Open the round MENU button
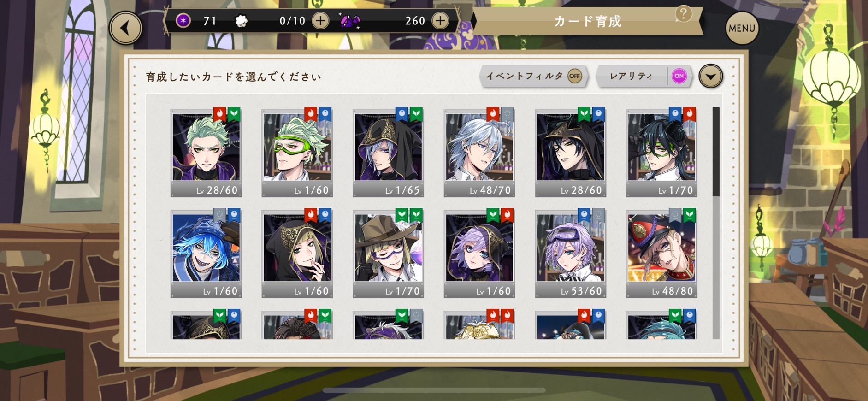 [742, 28]
